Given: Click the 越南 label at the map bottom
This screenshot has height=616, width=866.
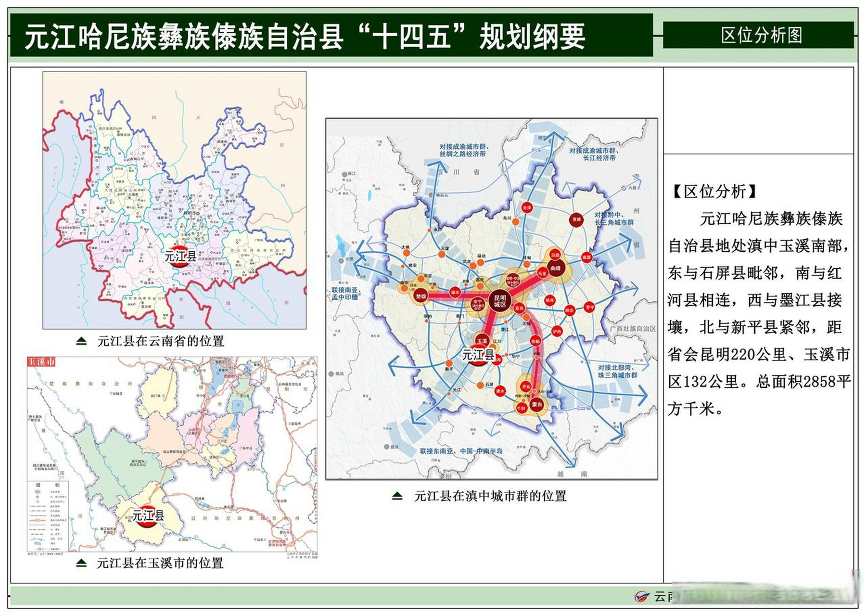Looking at the screenshot, I should (x=572, y=474).
